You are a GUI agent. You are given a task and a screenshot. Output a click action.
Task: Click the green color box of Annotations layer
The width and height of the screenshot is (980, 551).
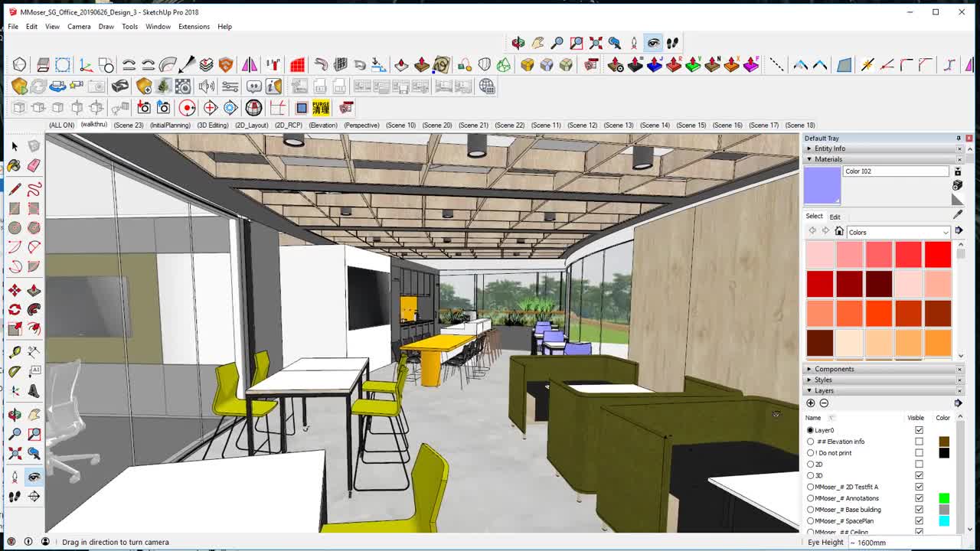[944, 498]
